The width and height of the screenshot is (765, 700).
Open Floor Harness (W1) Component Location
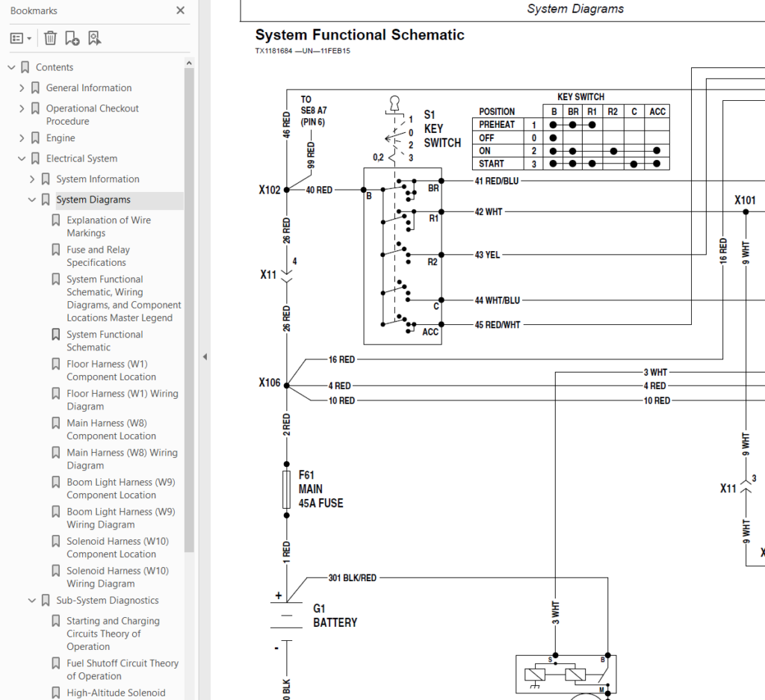(111, 371)
